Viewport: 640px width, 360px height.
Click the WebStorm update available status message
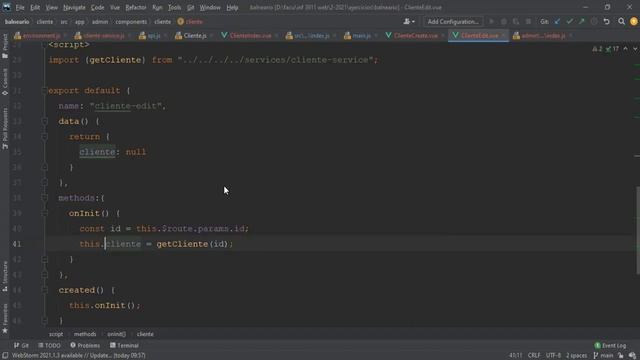coord(78,356)
